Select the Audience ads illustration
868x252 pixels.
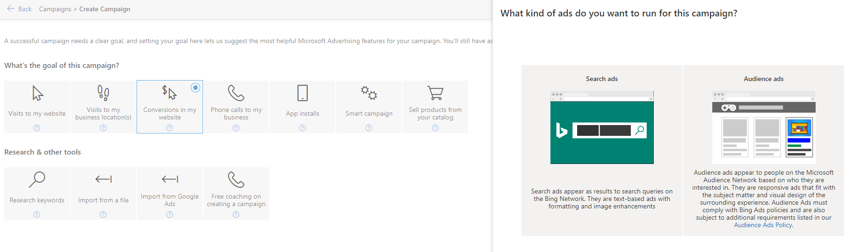[x=764, y=127]
